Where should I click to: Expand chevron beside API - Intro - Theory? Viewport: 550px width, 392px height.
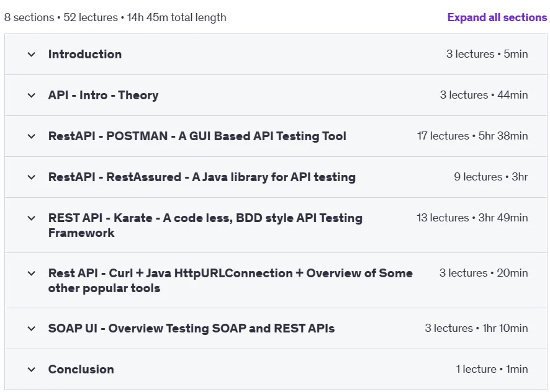pos(31,96)
